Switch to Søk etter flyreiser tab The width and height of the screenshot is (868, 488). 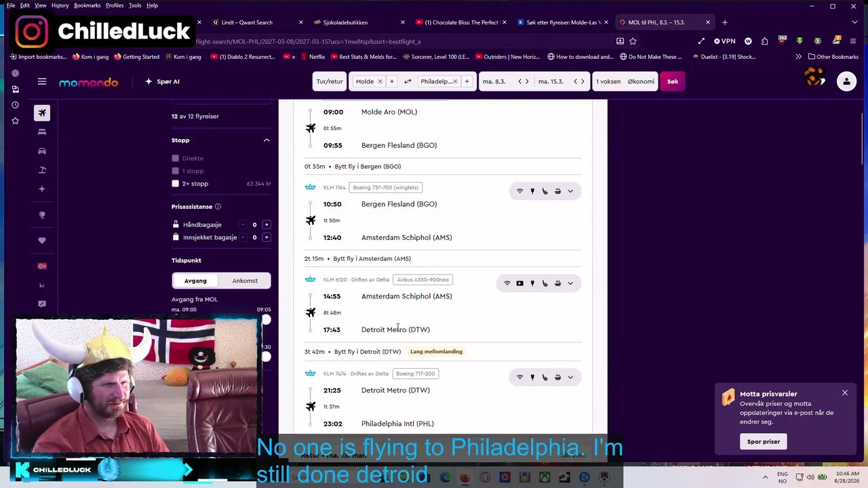click(x=562, y=22)
